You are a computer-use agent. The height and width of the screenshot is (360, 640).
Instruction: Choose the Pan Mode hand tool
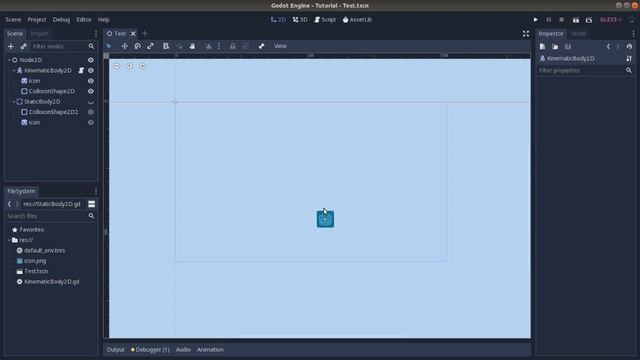pos(192,46)
